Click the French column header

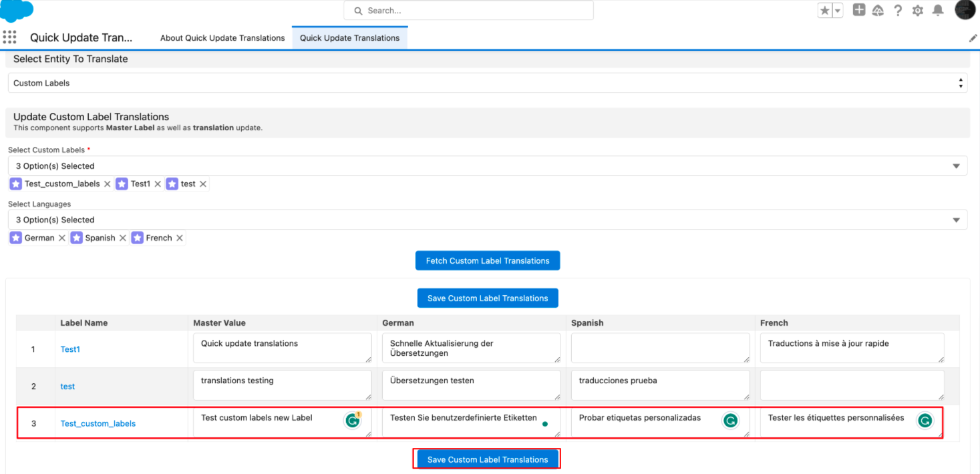[x=774, y=323]
